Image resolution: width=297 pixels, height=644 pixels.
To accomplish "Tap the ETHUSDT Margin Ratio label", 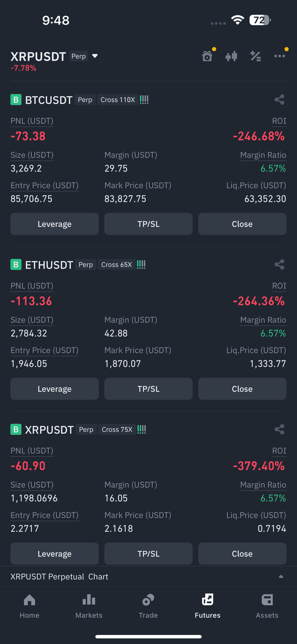I will point(263,320).
